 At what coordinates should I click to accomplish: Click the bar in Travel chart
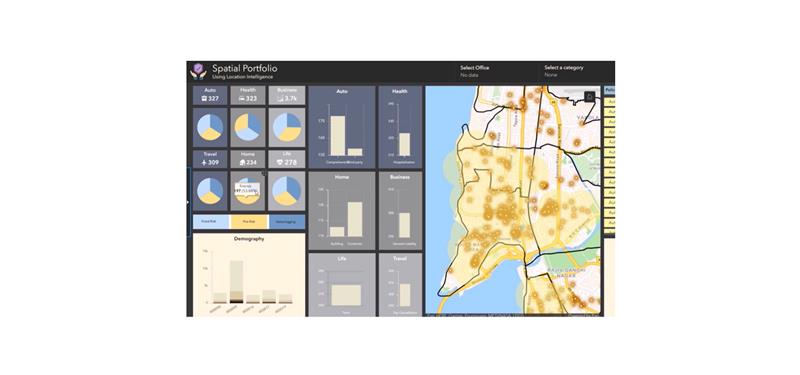[405, 295]
